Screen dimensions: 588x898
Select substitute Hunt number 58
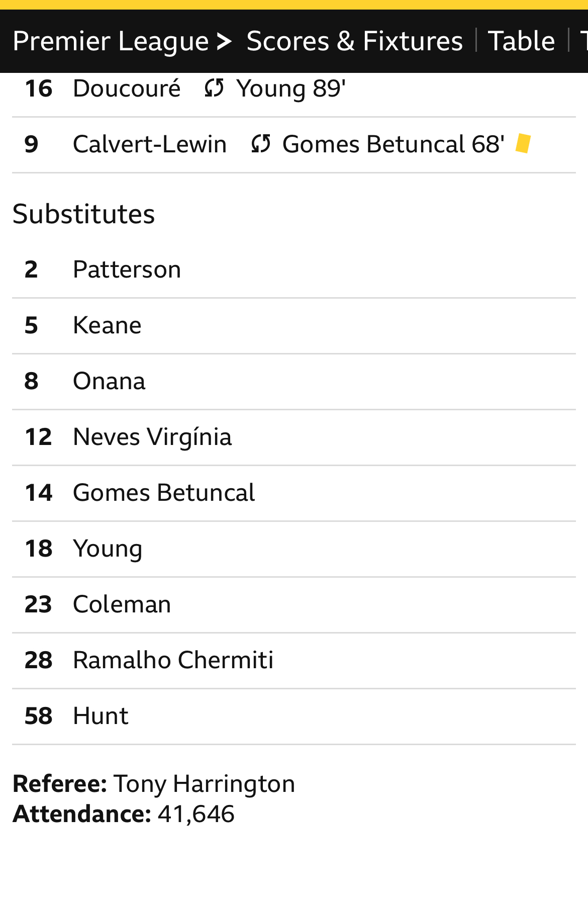tap(294, 716)
